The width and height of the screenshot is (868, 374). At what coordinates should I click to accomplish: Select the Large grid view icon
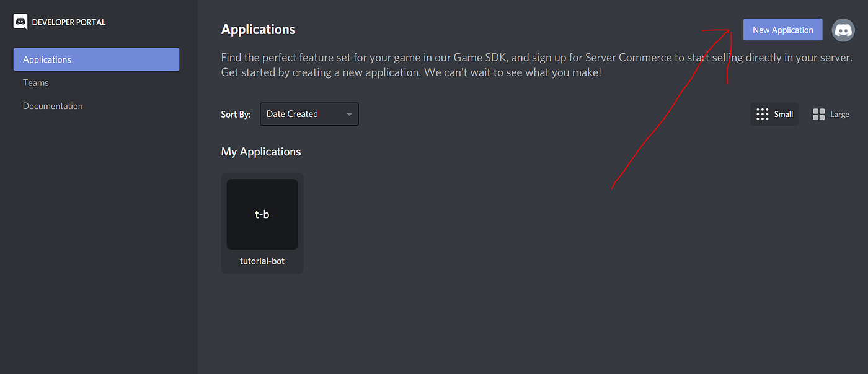click(818, 114)
